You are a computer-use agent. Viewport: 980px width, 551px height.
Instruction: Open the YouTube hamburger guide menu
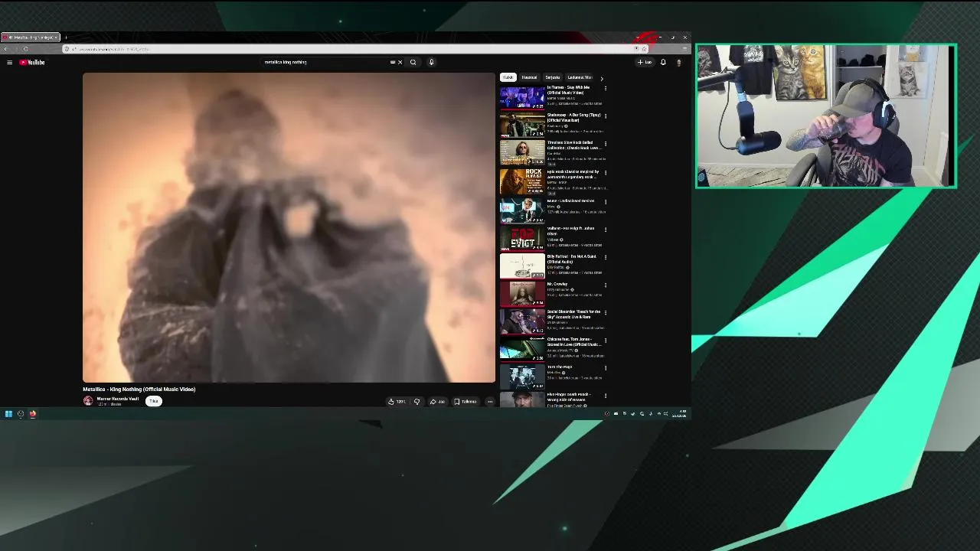click(x=9, y=62)
